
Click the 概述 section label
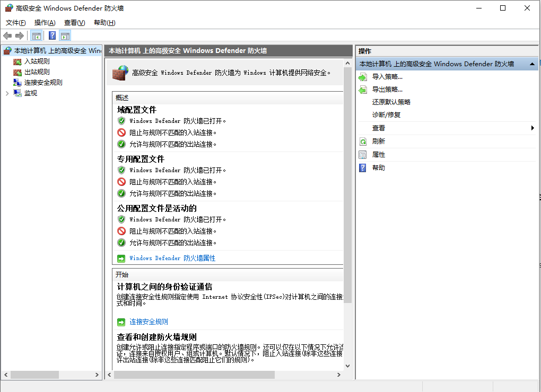point(122,98)
